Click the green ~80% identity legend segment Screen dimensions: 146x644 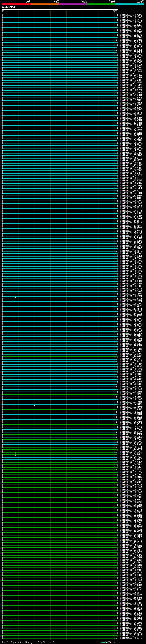tap(101, 4)
